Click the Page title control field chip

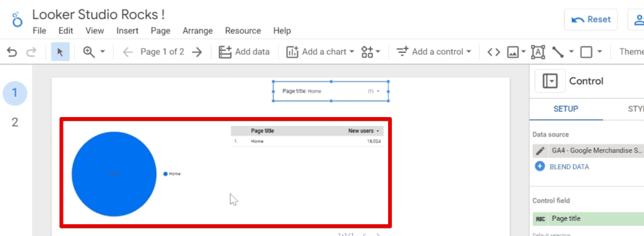pyautogui.click(x=588, y=219)
